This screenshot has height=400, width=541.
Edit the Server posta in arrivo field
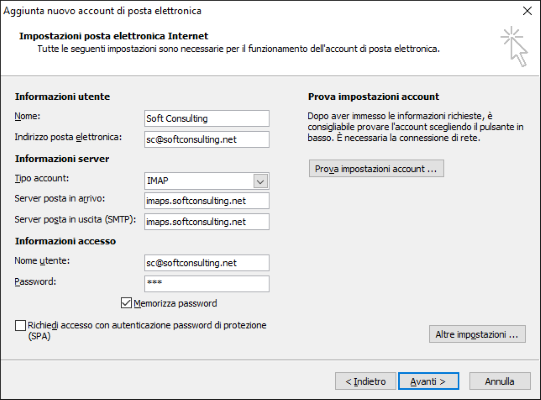point(207,201)
